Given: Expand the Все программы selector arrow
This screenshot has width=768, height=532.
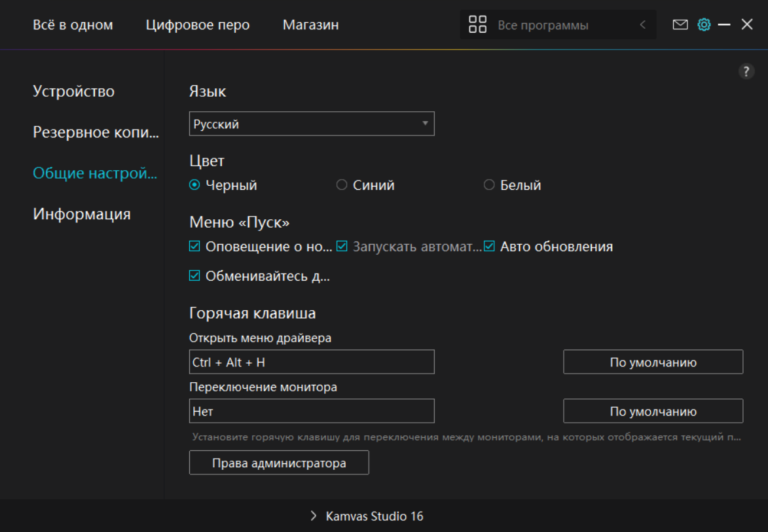Looking at the screenshot, I should pyautogui.click(x=642, y=25).
